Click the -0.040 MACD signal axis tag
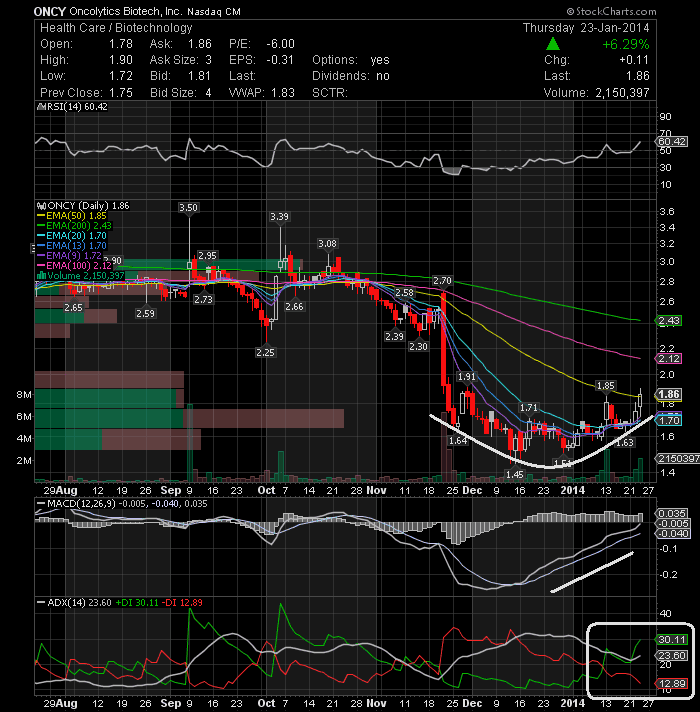700x712 pixels. [x=673, y=534]
